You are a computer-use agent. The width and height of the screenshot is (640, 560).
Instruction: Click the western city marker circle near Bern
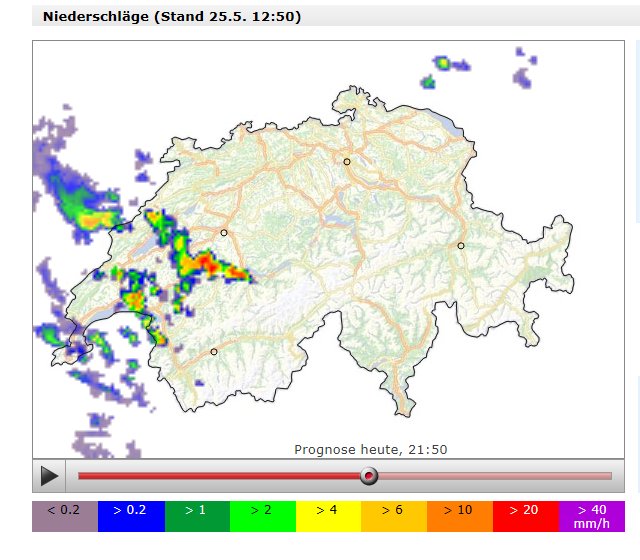pos(224,232)
